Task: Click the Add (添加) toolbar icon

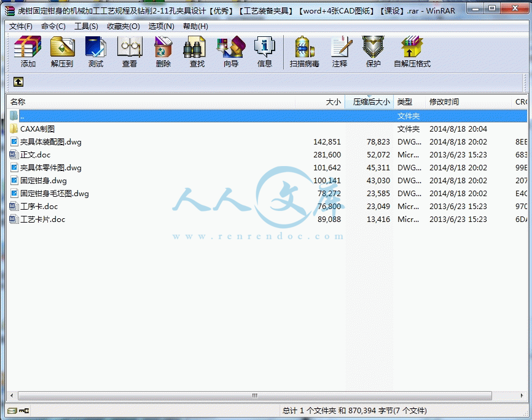Action: click(28, 47)
